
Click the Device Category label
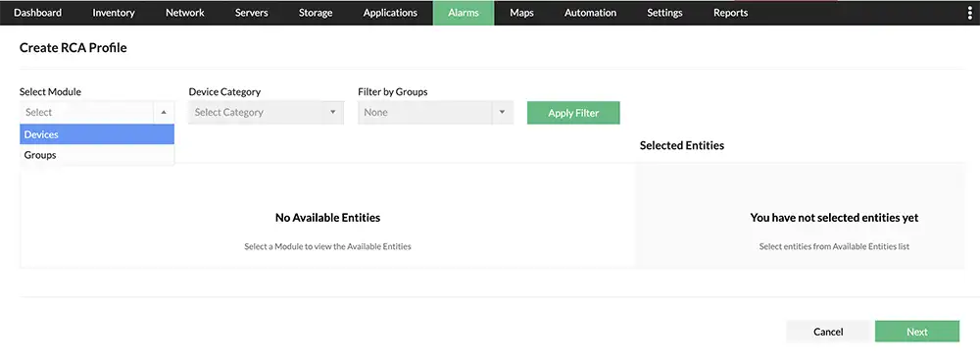(x=224, y=91)
